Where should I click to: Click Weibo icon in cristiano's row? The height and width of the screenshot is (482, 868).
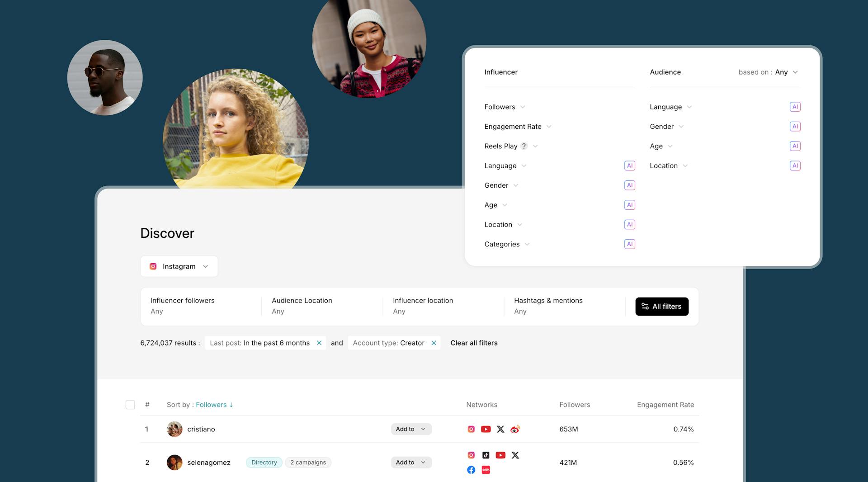[515, 429]
